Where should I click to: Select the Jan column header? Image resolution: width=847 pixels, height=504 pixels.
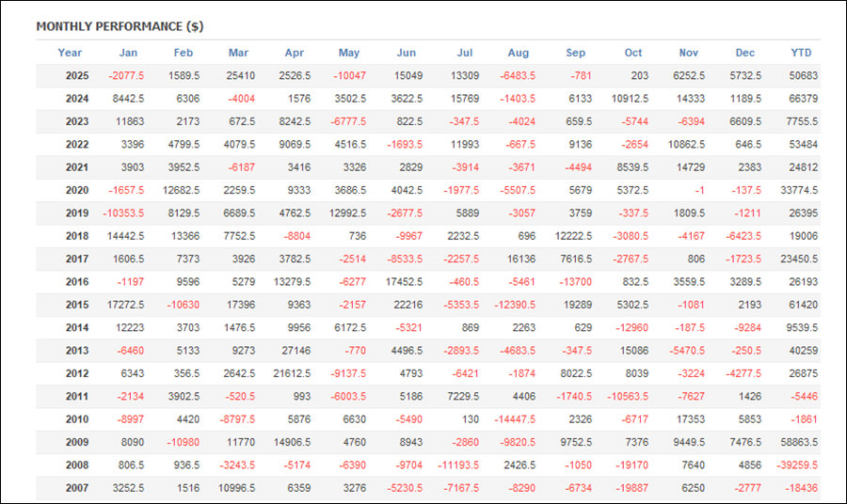click(128, 53)
